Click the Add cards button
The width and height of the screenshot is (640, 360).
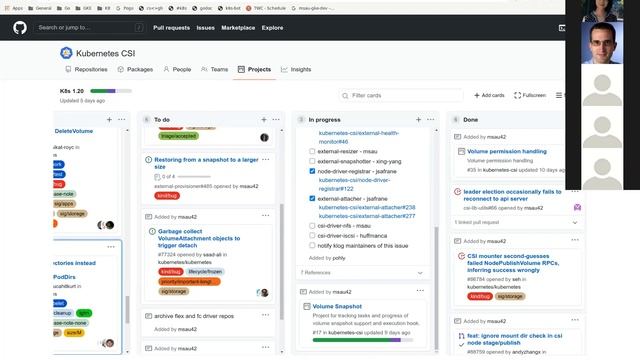pos(489,95)
